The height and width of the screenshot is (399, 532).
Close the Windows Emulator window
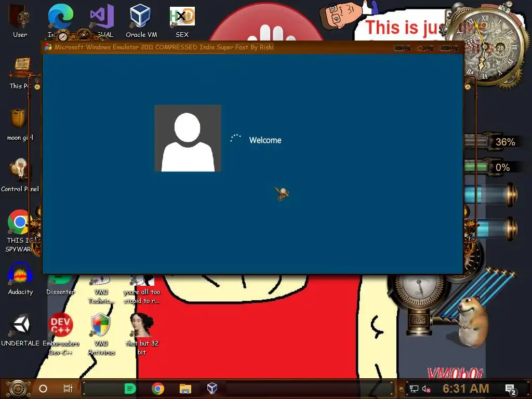(448, 48)
